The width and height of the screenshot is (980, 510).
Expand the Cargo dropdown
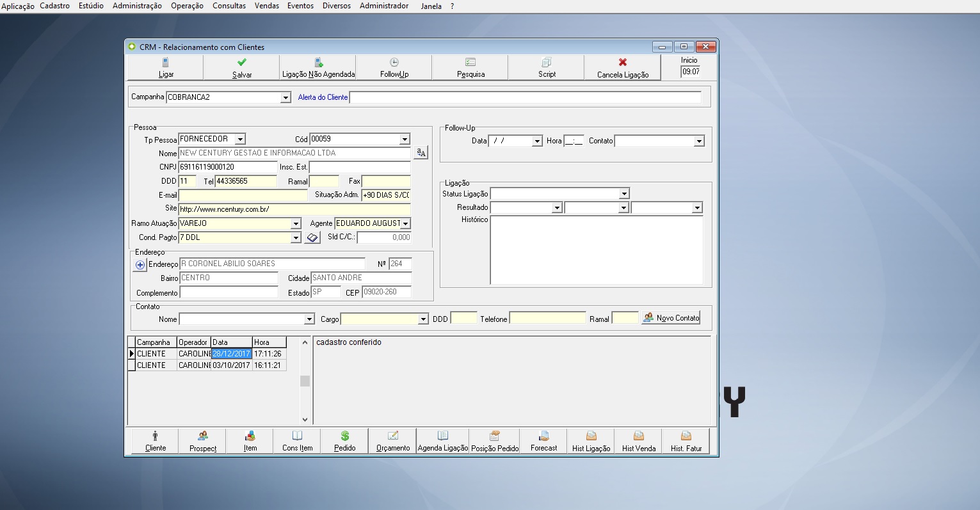click(423, 319)
